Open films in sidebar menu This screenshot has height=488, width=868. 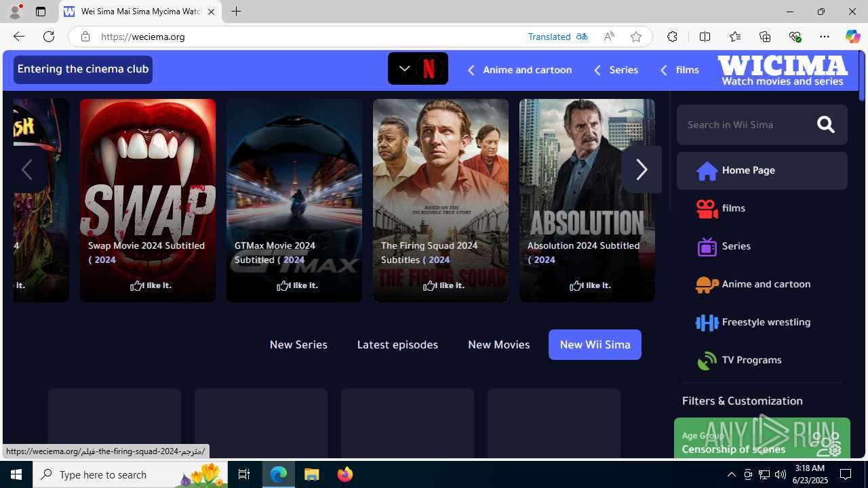click(x=762, y=208)
